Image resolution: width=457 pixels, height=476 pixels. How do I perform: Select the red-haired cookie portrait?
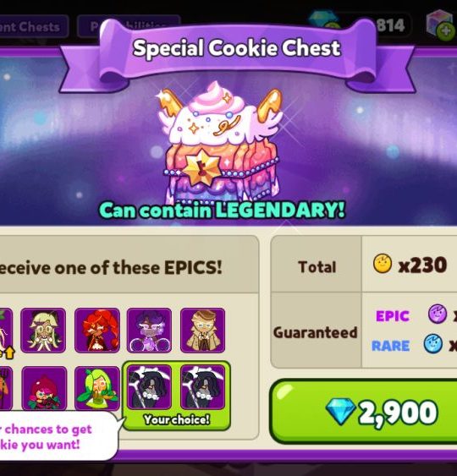point(97,331)
